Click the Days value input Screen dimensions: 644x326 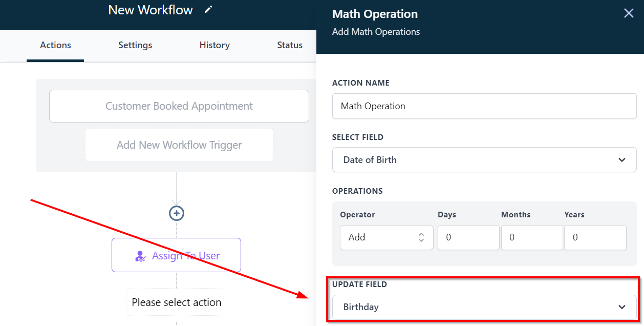468,237
